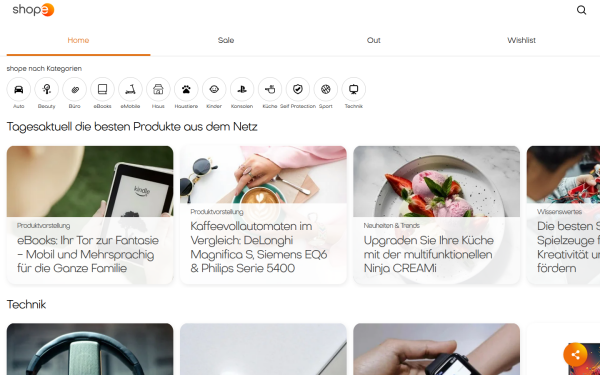Click the 'shope nach Kategorien' label
Image resolution: width=600 pixels, height=375 pixels.
(x=44, y=68)
